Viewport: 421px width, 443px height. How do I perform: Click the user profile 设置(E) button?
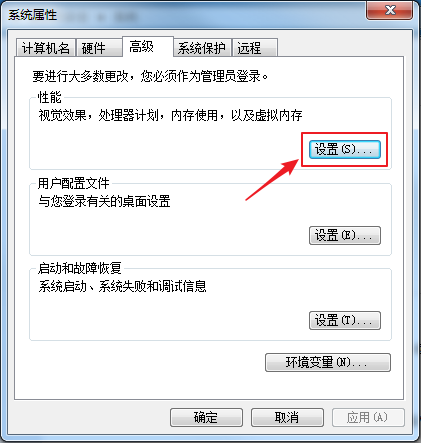pyautogui.click(x=345, y=236)
